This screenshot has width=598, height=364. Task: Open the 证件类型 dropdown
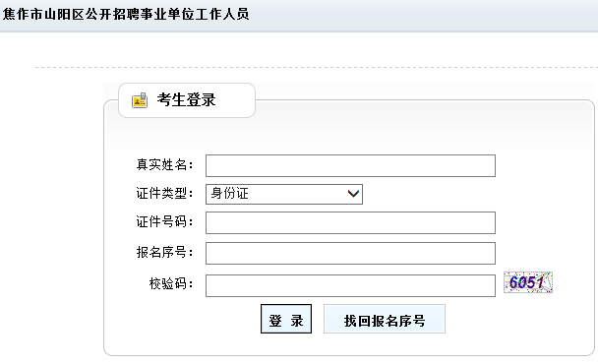[284, 194]
